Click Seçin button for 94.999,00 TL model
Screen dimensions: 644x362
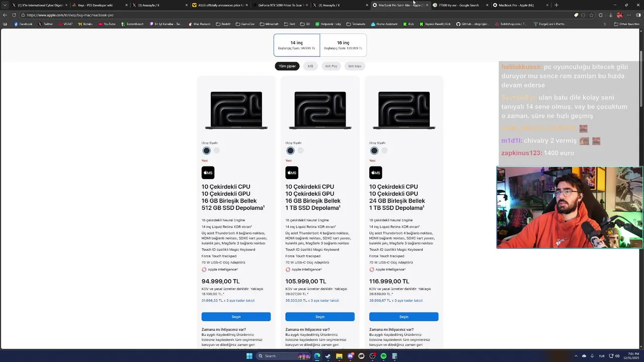pyautogui.click(x=236, y=317)
